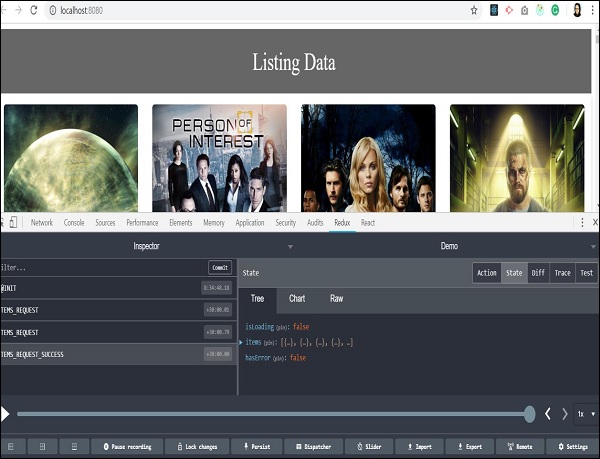The height and width of the screenshot is (459, 600).
Task: Switch to the Console tab
Action: pos(74,223)
